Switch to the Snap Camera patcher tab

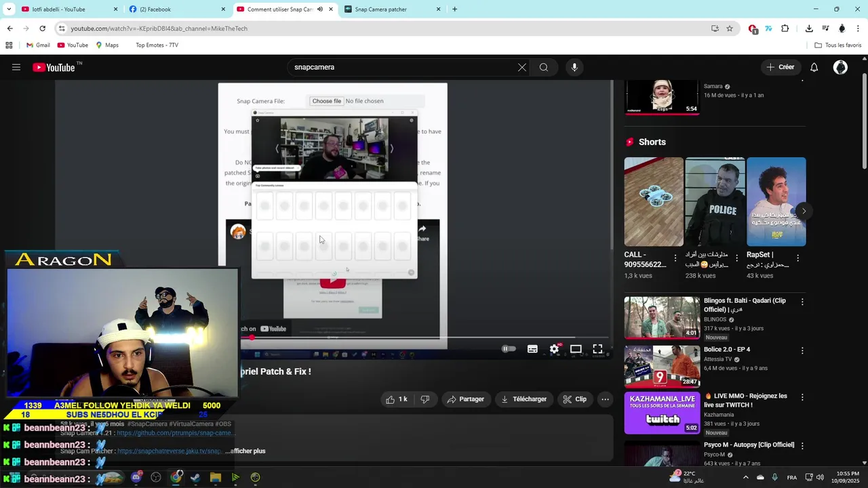pos(393,9)
